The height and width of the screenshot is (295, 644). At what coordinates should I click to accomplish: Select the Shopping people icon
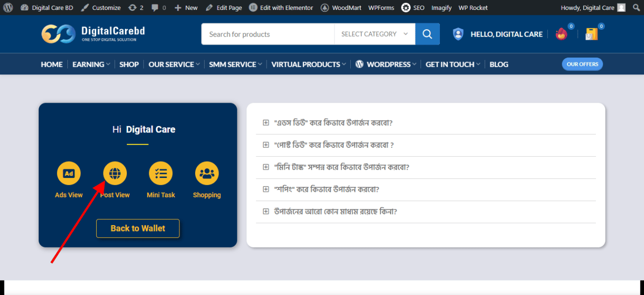(207, 174)
